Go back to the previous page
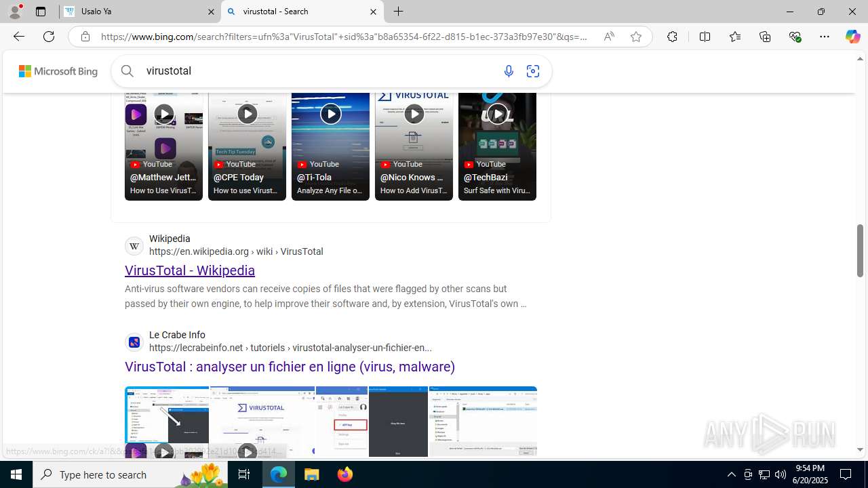Viewport: 868px width, 488px height. (x=18, y=37)
